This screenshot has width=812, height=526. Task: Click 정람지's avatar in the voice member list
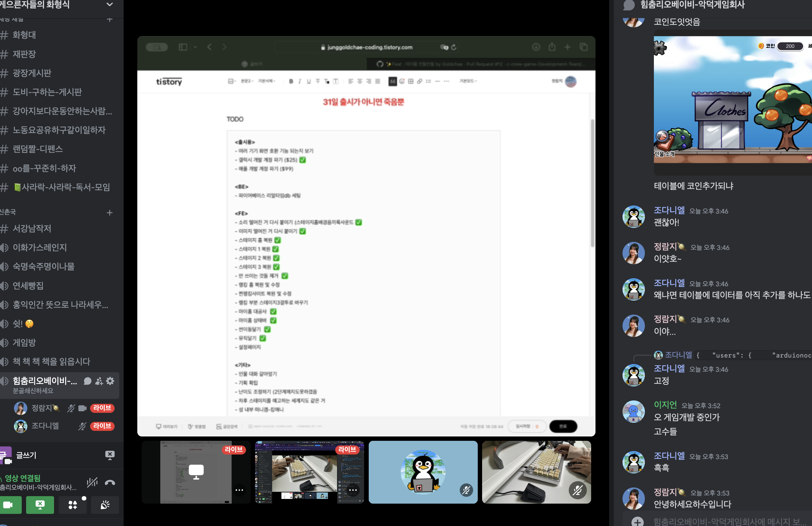pyautogui.click(x=21, y=408)
